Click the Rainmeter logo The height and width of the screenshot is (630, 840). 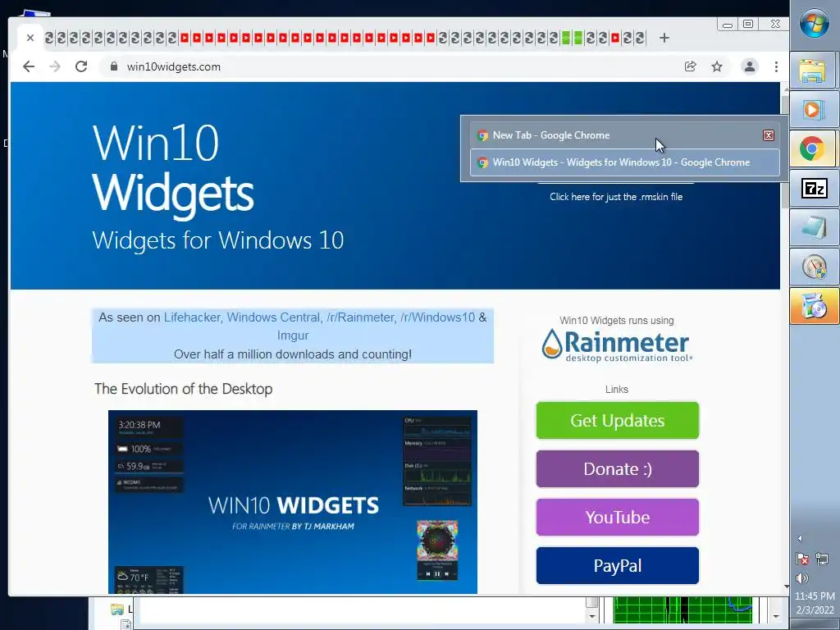(617, 345)
